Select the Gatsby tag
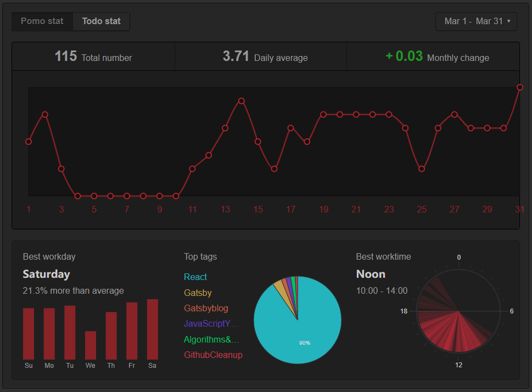532x392 pixels. point(198,293)
